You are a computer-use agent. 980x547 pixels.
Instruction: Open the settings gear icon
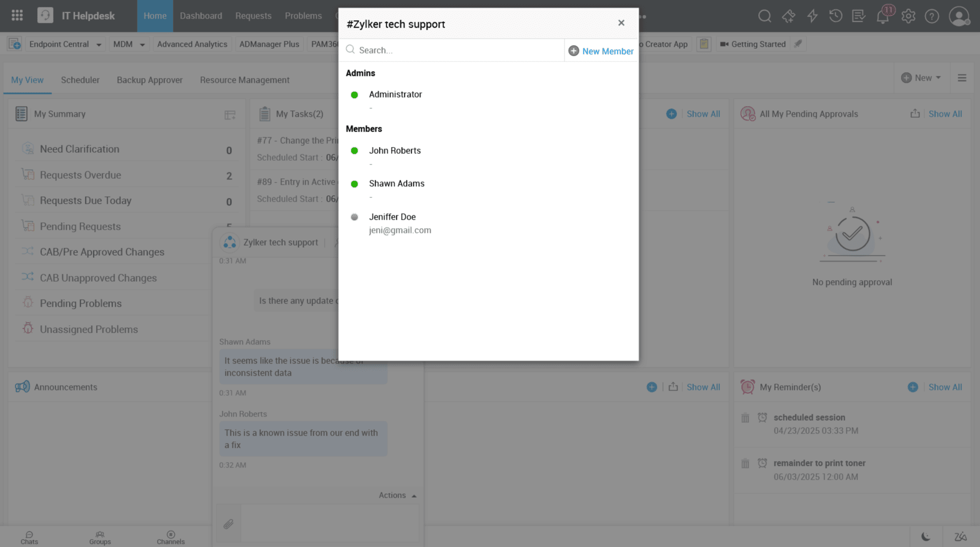[908, 16]
